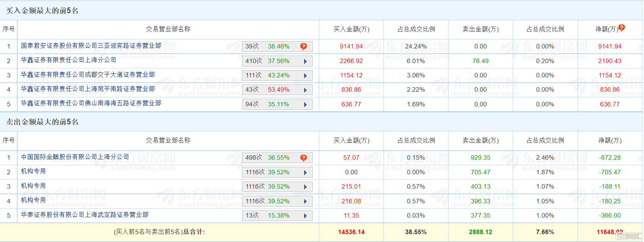The image size is (644, 242).
Task: Click net amount -872.28
Action: coord(610,157)
